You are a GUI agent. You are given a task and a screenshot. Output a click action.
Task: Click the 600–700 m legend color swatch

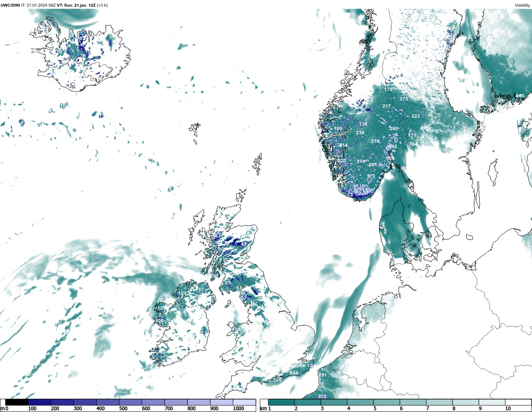(153, 402)
